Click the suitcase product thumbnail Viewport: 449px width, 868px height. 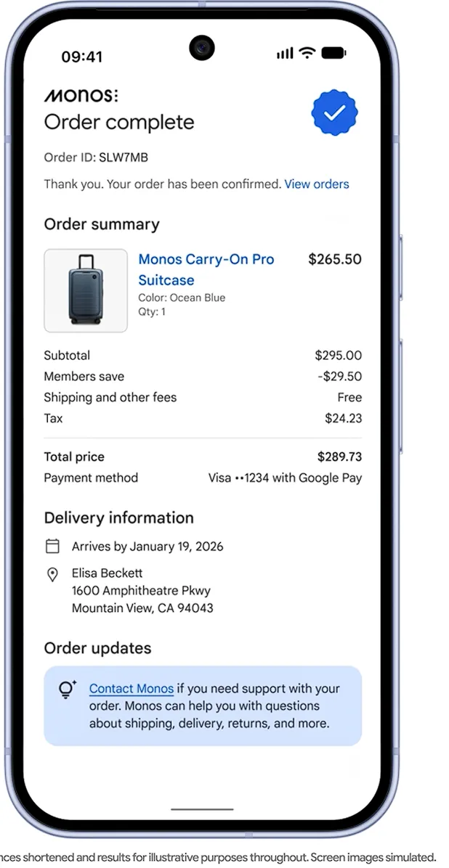click(86, 290)
